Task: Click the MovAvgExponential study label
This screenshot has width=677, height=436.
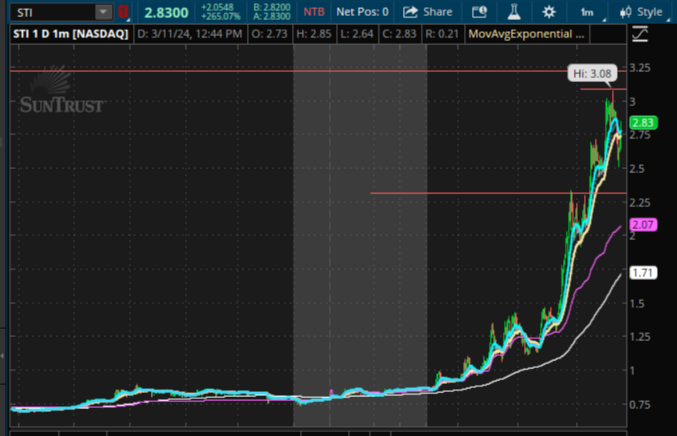Action: [x=526, y=34]
